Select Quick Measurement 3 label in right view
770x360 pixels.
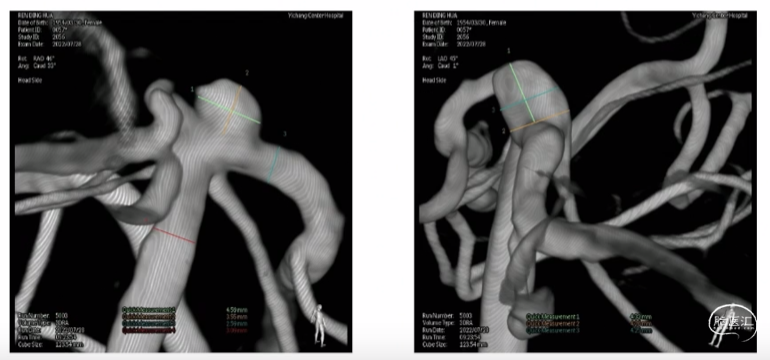pos(552,331)
